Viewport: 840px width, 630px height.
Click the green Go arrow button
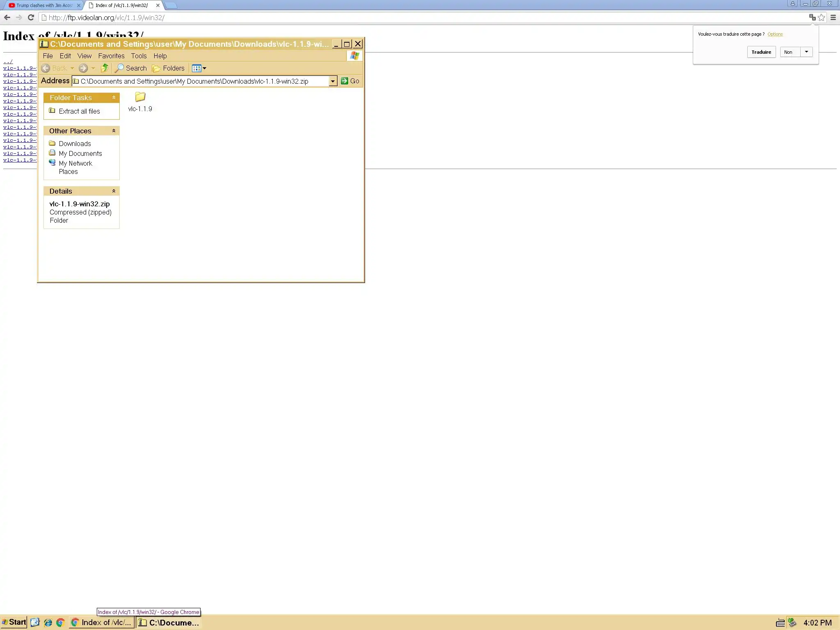345,81
